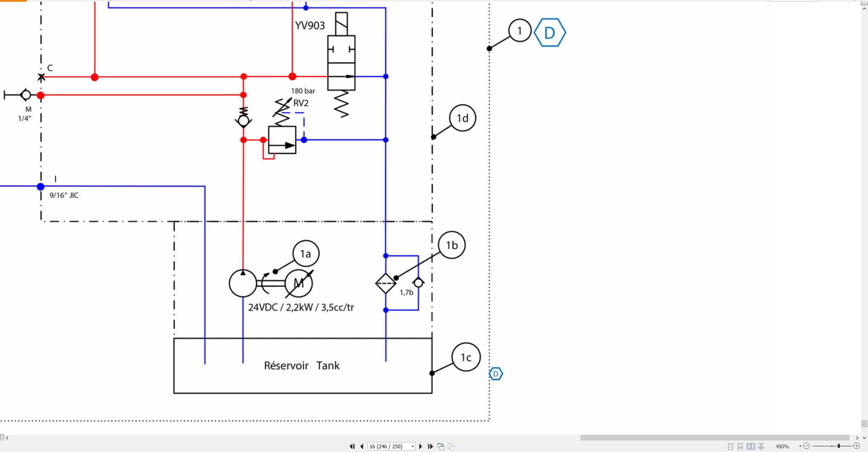
Task: Click the callout circle labeled 1d
Action: [462, 118]
